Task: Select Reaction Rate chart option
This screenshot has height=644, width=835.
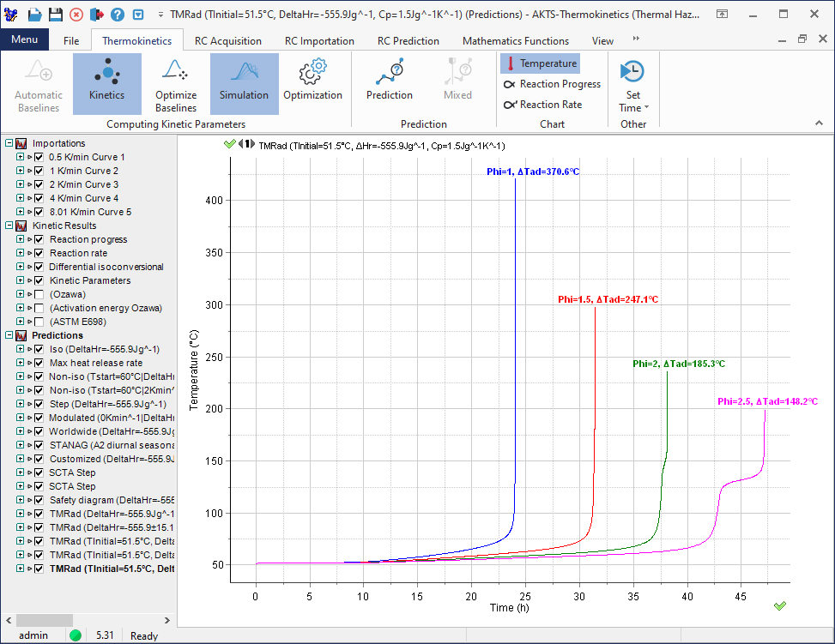Action: coord(550,105)
